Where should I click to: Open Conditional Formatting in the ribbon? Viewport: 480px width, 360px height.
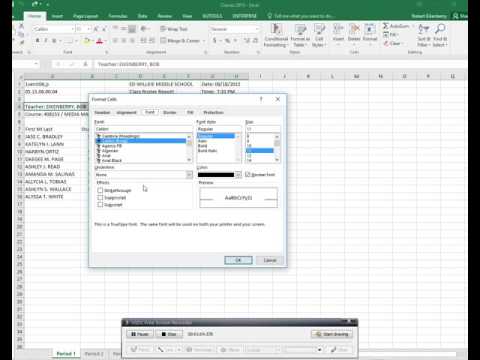click(276, 35)
